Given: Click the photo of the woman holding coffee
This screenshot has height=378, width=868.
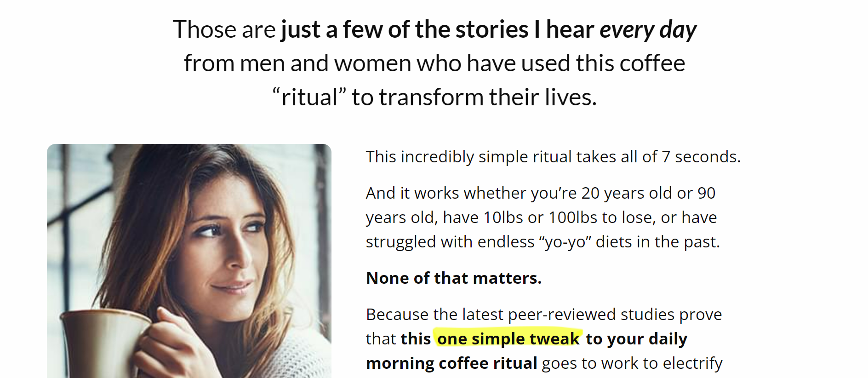Looking at the screenshot, I should click(x=189, y=261).
